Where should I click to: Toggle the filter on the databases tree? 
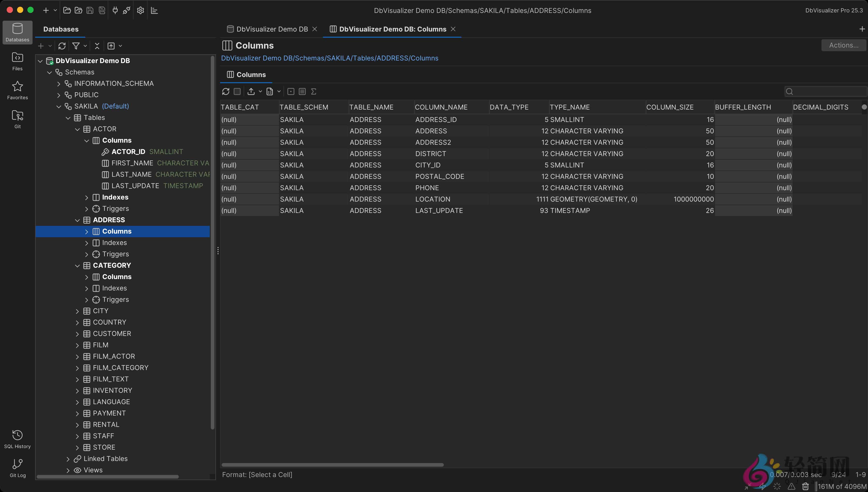[x=76, y=46]
